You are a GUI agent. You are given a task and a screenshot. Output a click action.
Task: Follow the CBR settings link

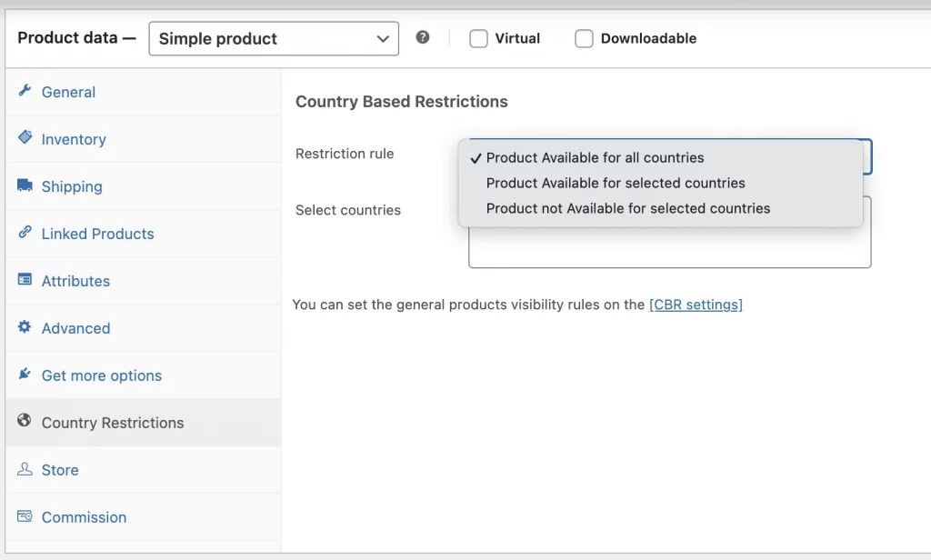coord(696,305)
